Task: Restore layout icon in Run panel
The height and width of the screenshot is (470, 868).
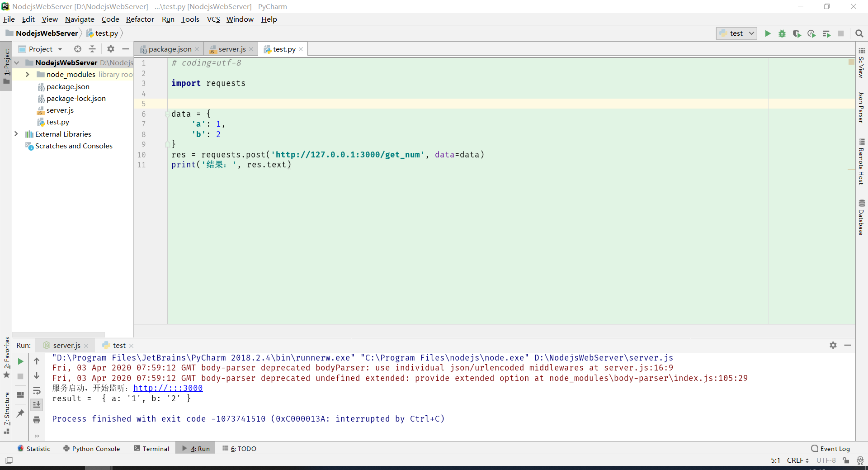Action: 20,395
